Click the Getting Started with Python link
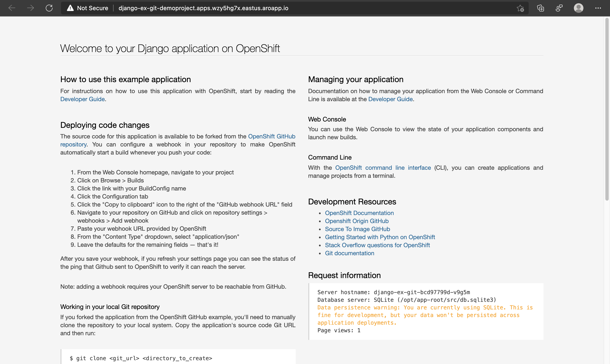Image resolution: width=610 pixels, height=364 pixels. point(380,237)
